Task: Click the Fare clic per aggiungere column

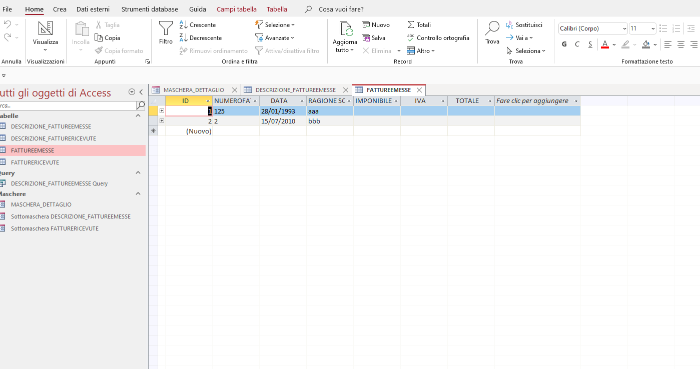Action: point(537,101)
